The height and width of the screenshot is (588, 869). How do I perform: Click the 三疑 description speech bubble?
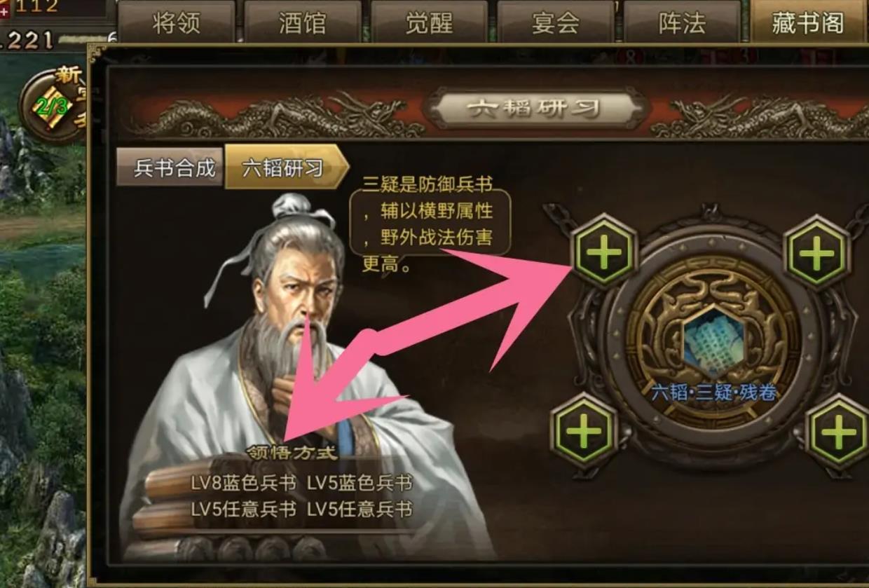click(x=429, y=224)
